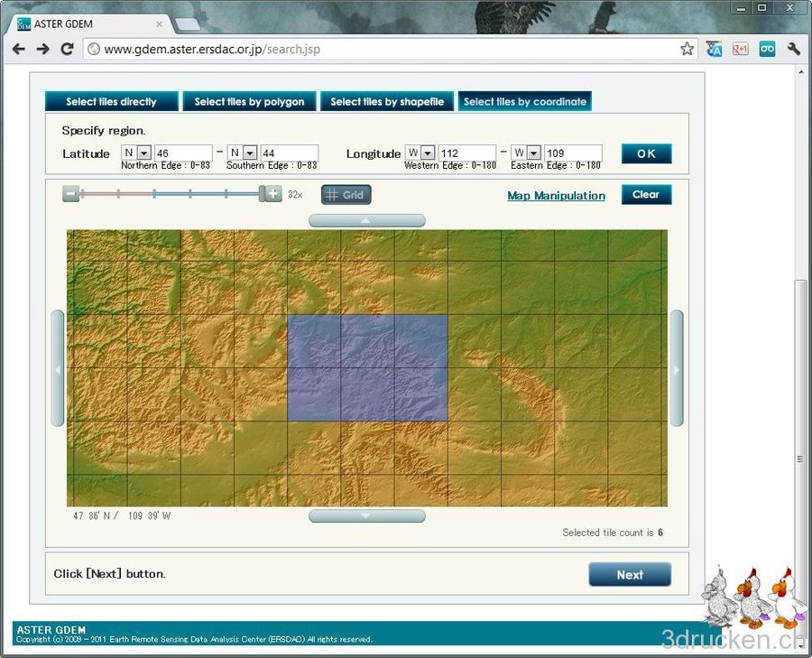Screen dimensions: 812x658
Task: Click the northern edge latitude field 46
Action: [x=183, y=153]
